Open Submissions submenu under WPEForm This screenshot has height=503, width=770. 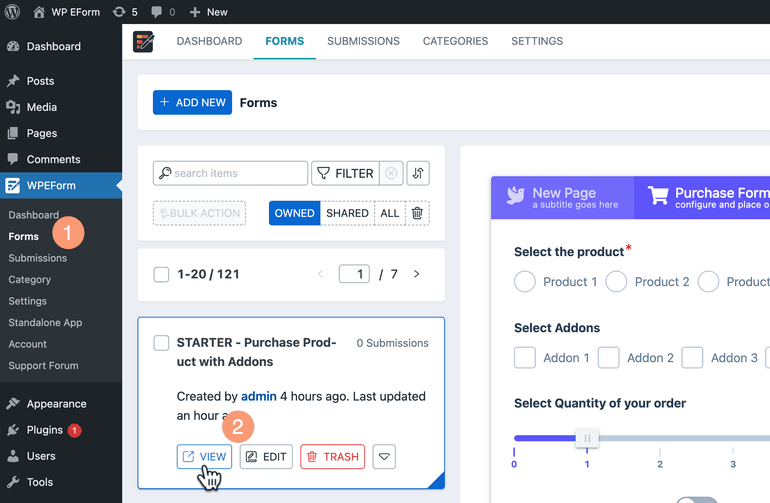[x=37, y=258]
